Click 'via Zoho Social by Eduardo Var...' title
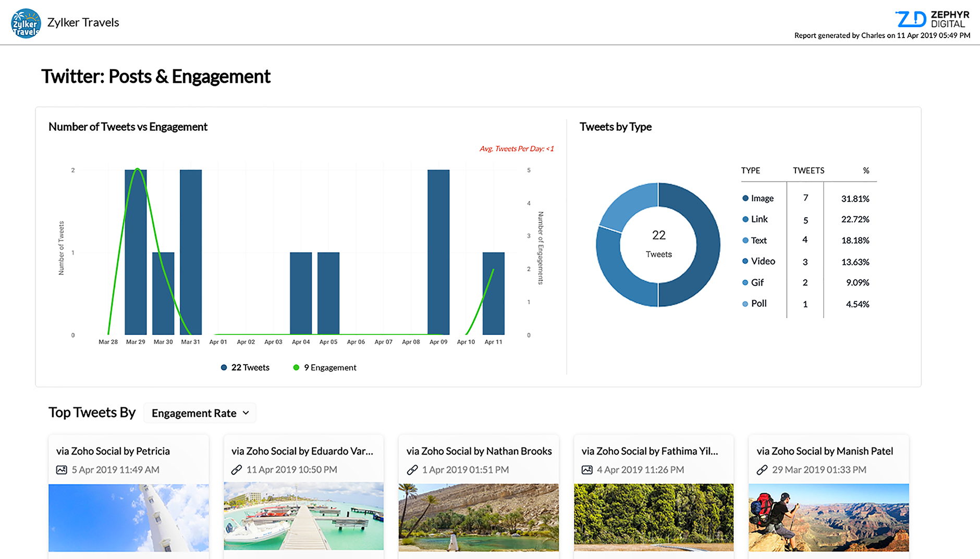Viewport: 980px width, 559px height. 302,451
